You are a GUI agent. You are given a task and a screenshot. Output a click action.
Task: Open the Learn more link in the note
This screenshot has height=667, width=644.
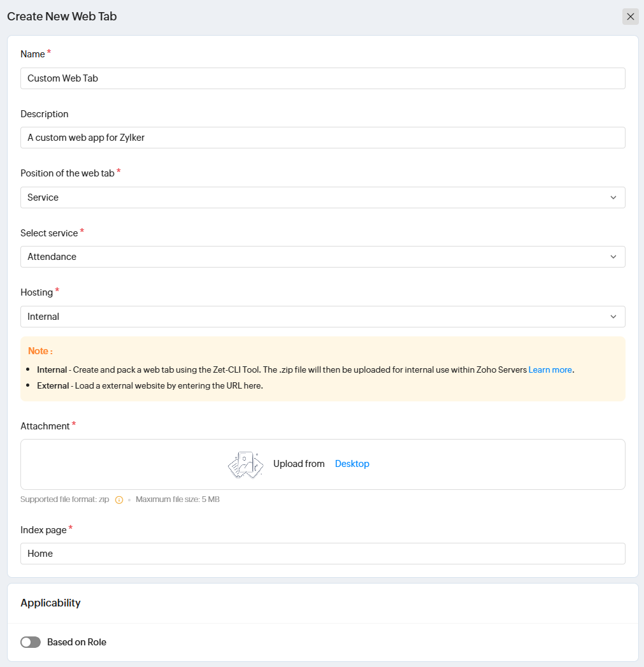coord(550,369)
